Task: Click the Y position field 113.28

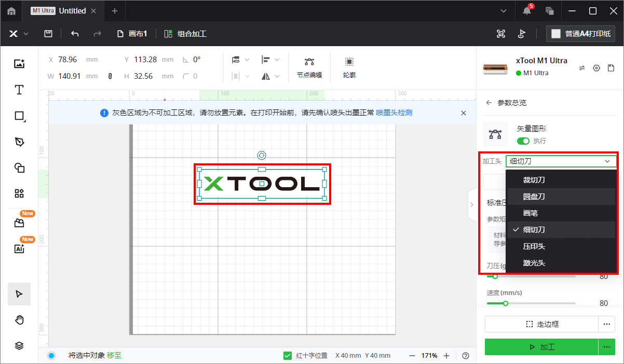Action: point(146,60)
